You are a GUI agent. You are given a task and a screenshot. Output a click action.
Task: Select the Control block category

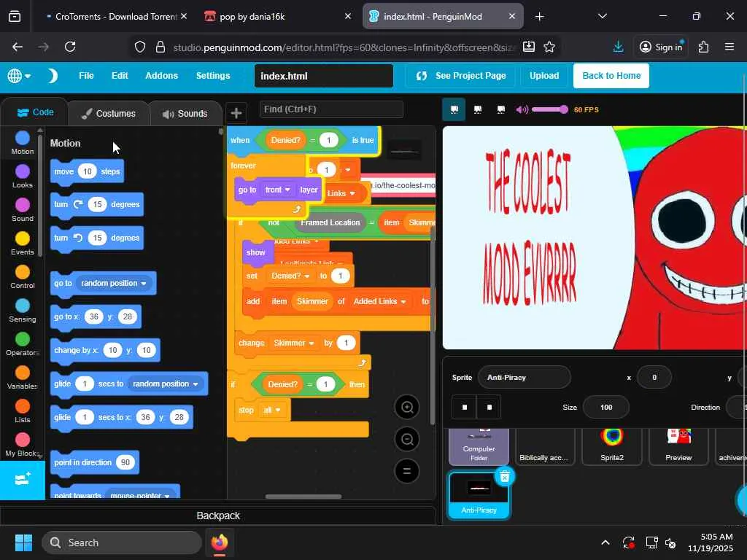click(23, 277)
